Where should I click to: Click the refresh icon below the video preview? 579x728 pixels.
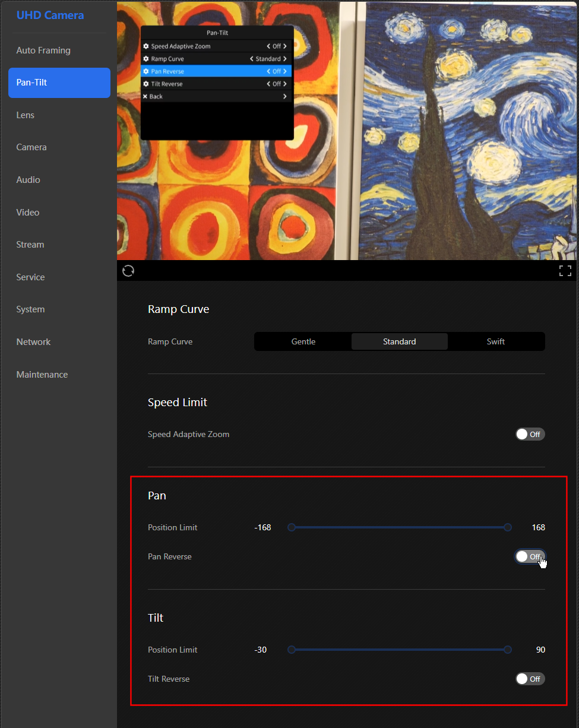click(x=128, y=271)
